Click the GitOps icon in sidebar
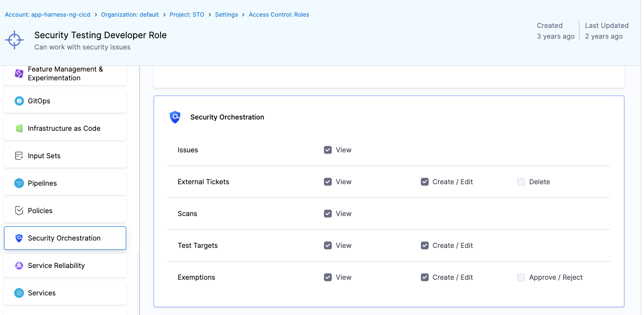The height and width of the screenshot is (315, 644). 19,101
